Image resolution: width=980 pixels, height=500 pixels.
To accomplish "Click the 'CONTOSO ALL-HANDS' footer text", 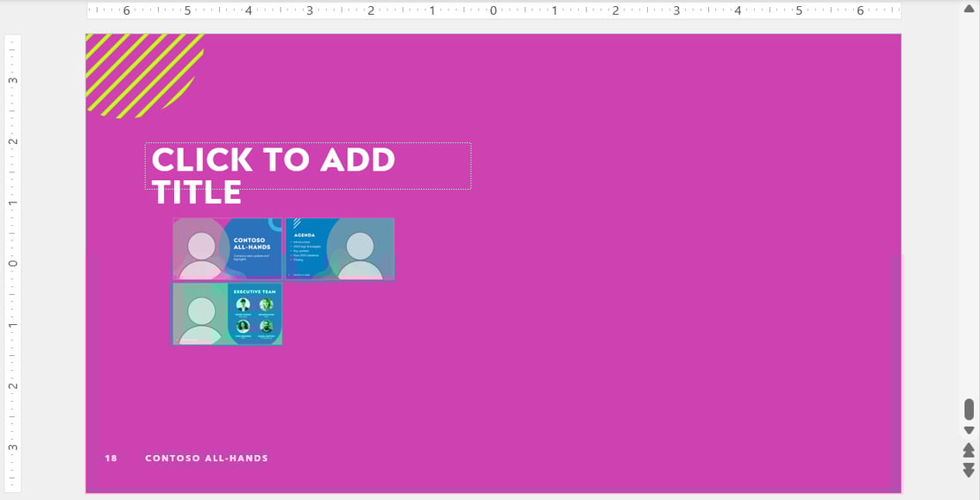I will click(207, 458).
